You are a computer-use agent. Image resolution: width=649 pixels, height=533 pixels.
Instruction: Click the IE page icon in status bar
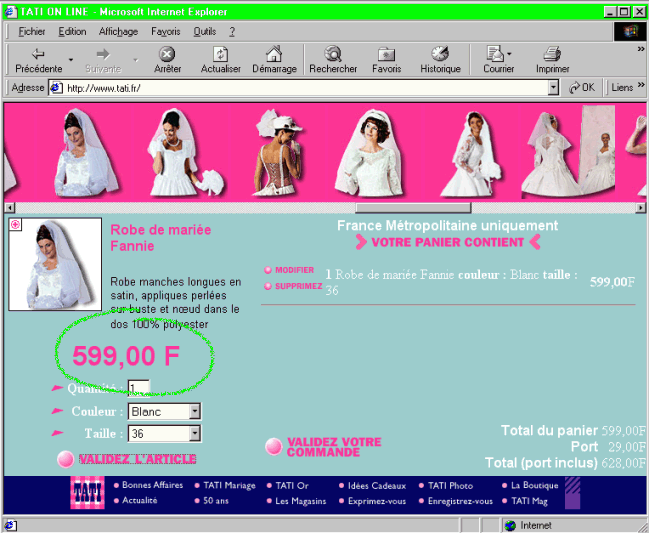point(10,526)
